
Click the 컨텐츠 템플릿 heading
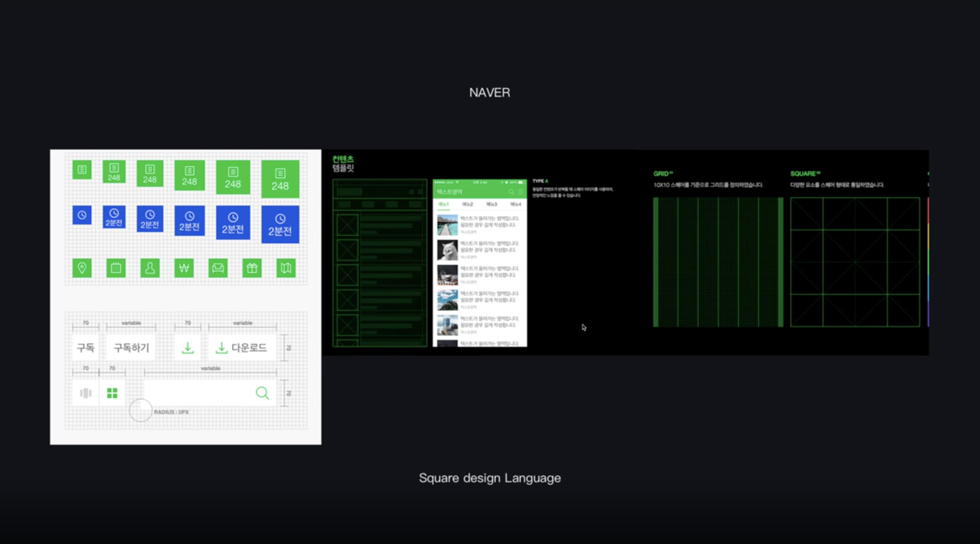343,163
